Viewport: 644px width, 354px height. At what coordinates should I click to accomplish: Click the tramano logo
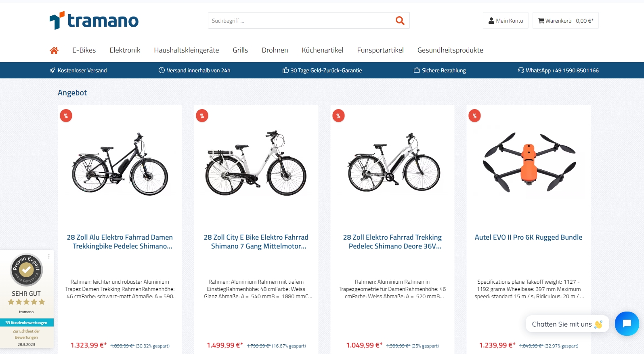tap(94, 20)
